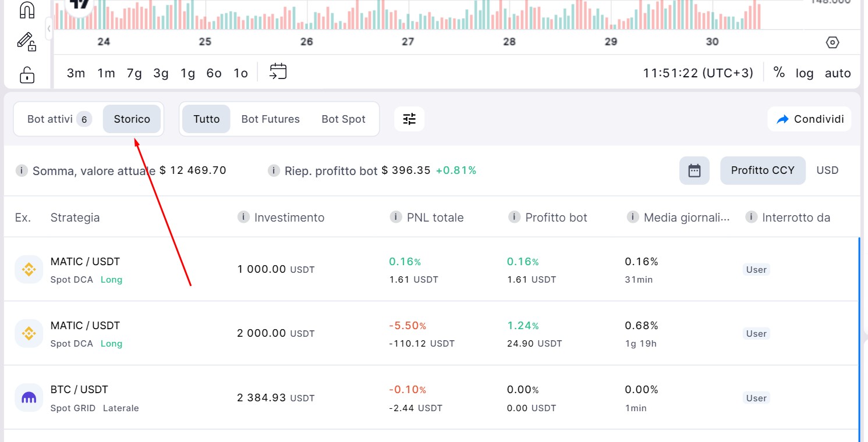Select the magnet tool in chart sidebar
868x442 pixels.
tap(27, 10)
